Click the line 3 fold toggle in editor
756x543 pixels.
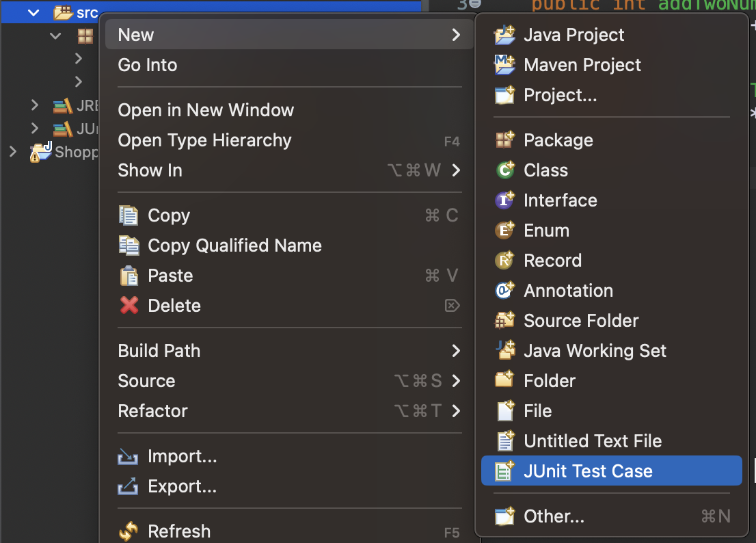[475, 4]
